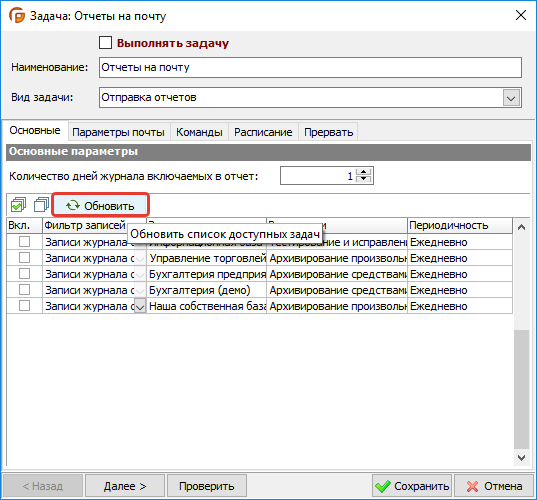Click the Периодичность column header
The image size is (537, 500).
point(460,225)
